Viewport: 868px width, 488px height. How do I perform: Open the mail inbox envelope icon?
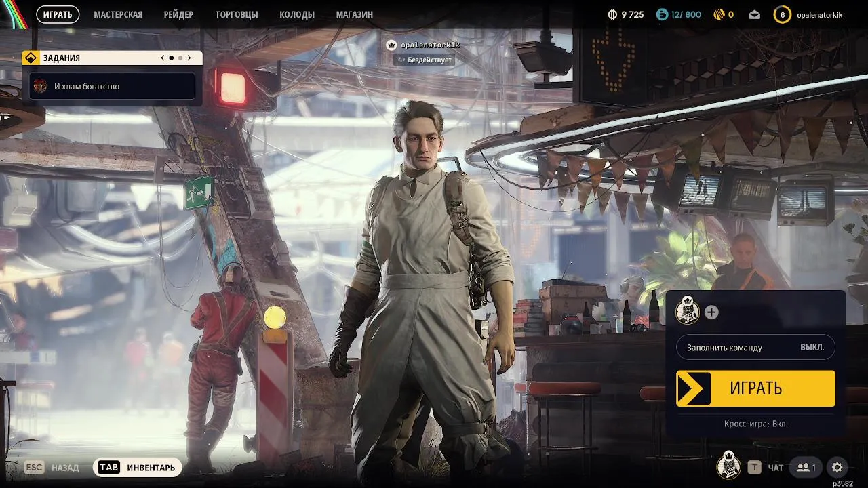point(755,15)
